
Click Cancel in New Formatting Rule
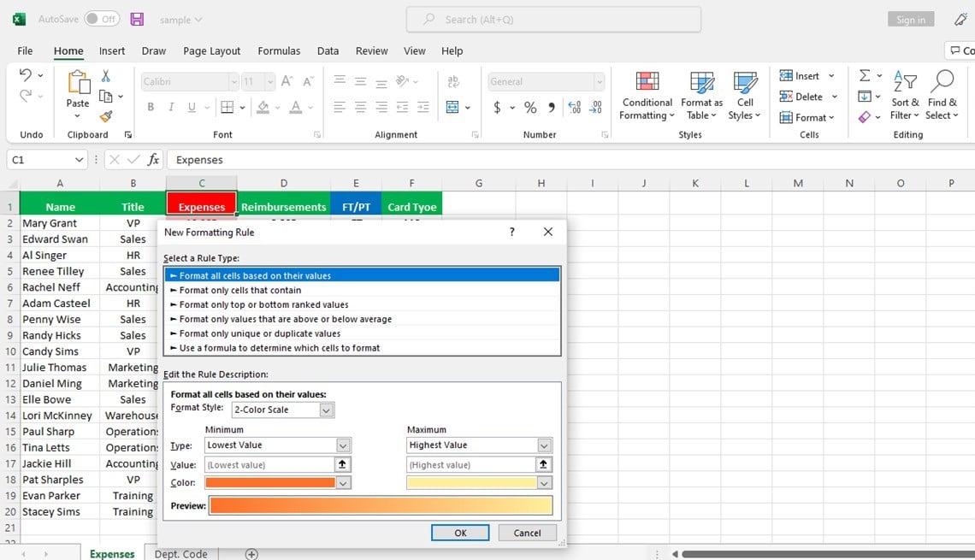pos(528,533)
